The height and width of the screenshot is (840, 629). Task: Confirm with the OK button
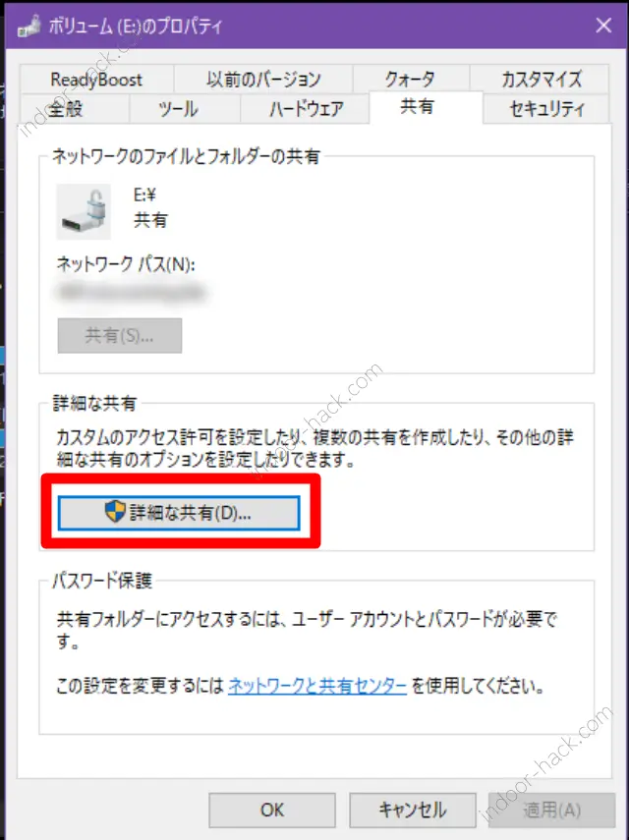272,810
